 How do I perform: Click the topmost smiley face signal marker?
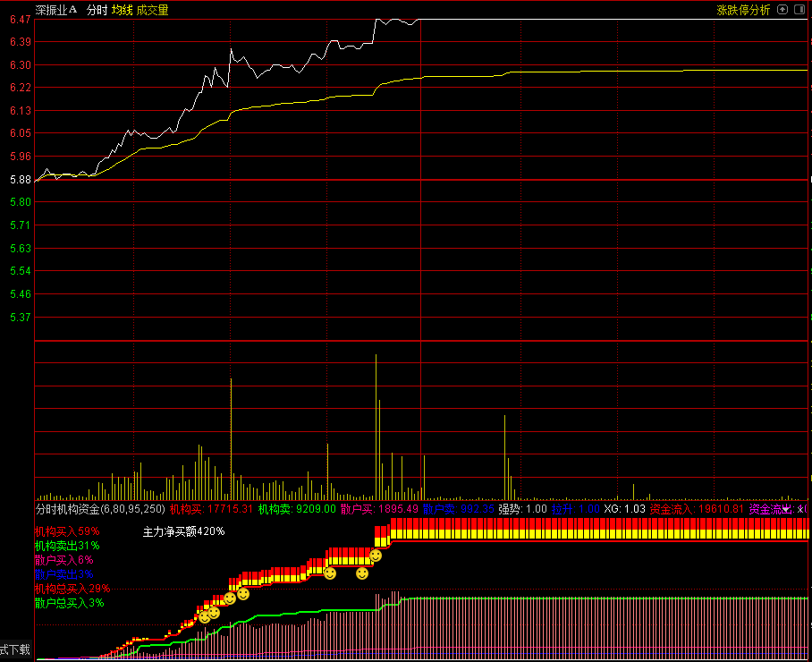pos(376,556)
